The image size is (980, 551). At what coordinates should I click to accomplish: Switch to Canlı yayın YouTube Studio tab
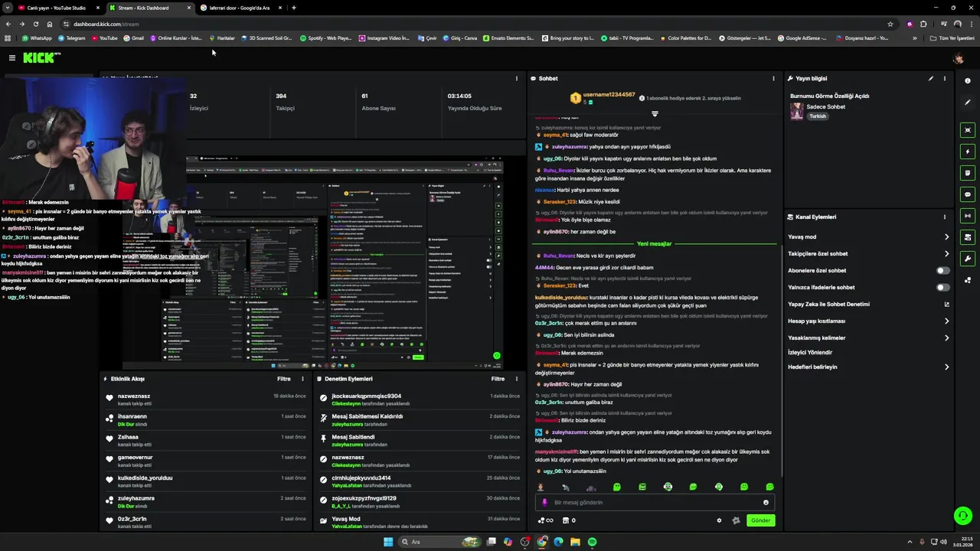point(56,8)
